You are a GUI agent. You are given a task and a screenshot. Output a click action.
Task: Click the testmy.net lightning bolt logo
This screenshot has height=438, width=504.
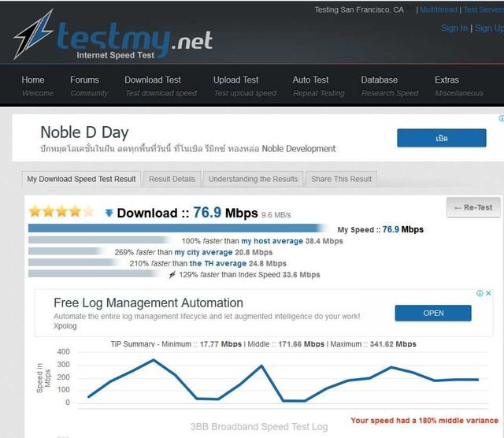(33, 35)
